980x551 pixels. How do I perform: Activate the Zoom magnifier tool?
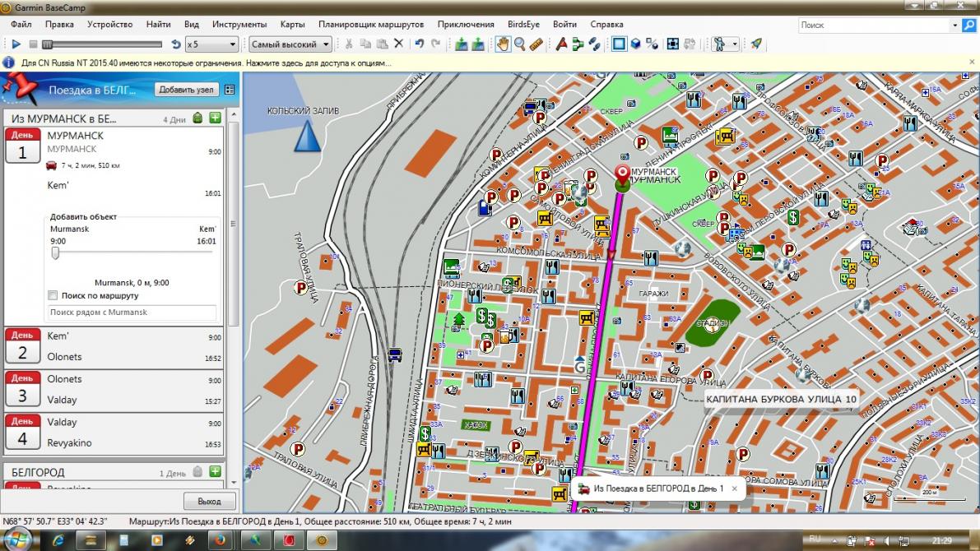coord(519,44)
